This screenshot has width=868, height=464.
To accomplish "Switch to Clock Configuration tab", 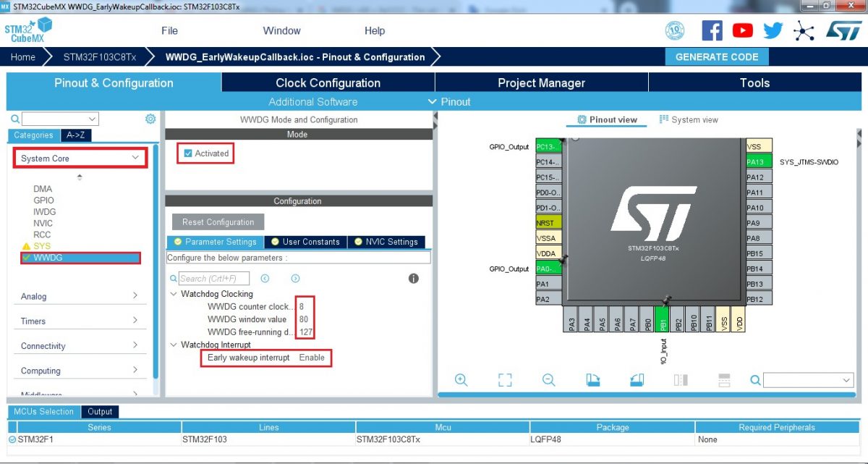I will point(328,83).
